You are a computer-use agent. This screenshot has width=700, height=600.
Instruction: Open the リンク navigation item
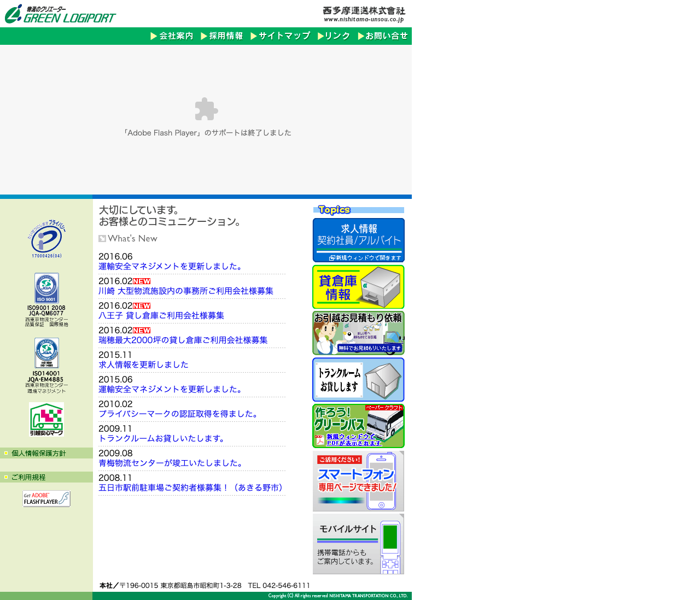(x=334, y=36)
